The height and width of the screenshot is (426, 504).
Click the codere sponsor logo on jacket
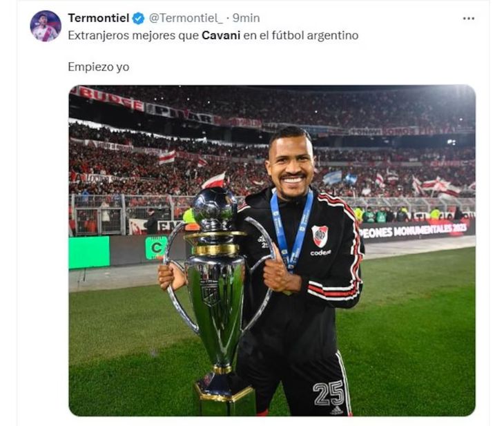tap(320, 253)
